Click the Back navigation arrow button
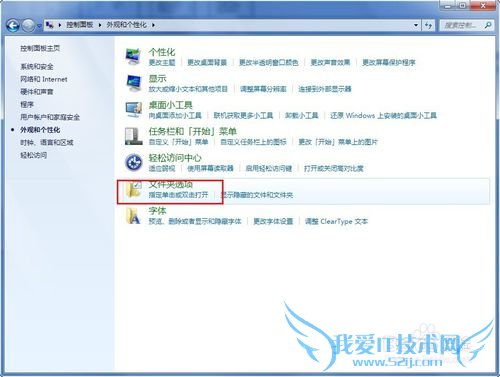The width and height of the screenshot is (500, 377). pyautogui.click(x=13, y=25)
